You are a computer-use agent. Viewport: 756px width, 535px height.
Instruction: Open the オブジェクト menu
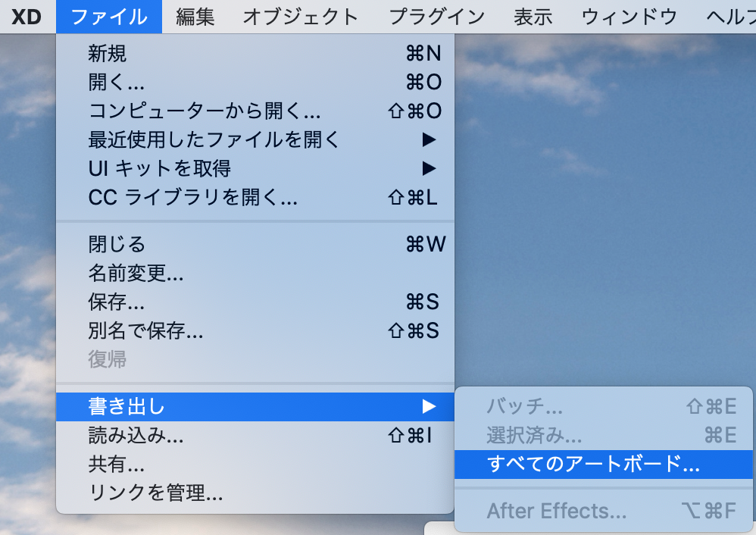(x=301, y=17)
